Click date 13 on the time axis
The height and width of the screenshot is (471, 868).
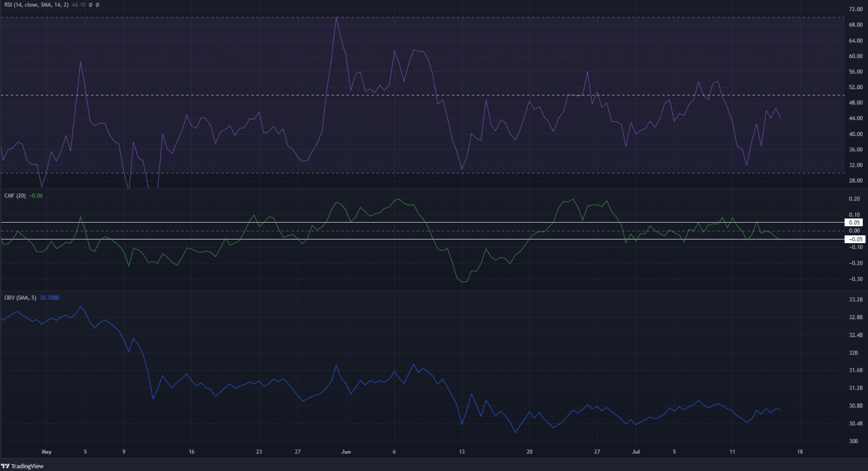tap(462, 451)
